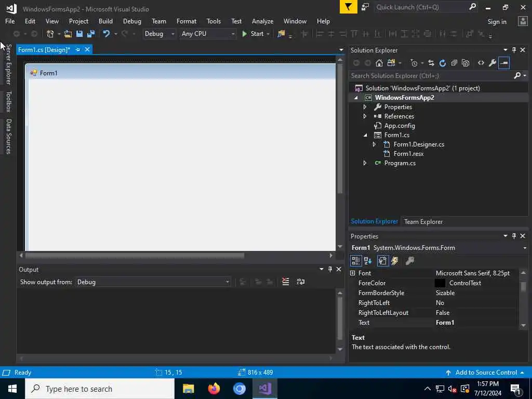
Task: Open Pending Changes Filter in Solution Explorer
Action: [414, 63]
